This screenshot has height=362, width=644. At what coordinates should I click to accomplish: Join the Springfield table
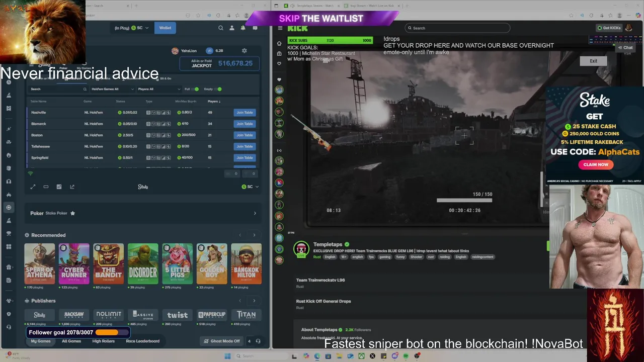[x=245, y=157]
